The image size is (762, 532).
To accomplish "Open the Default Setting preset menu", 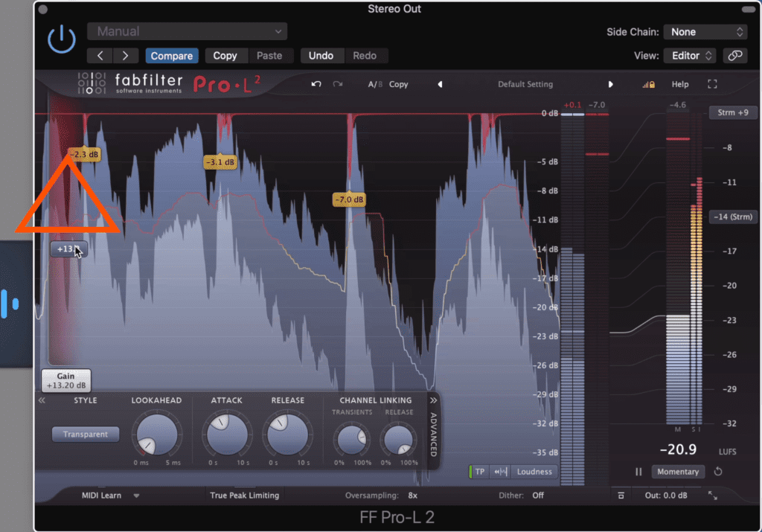I will (525, 85).
